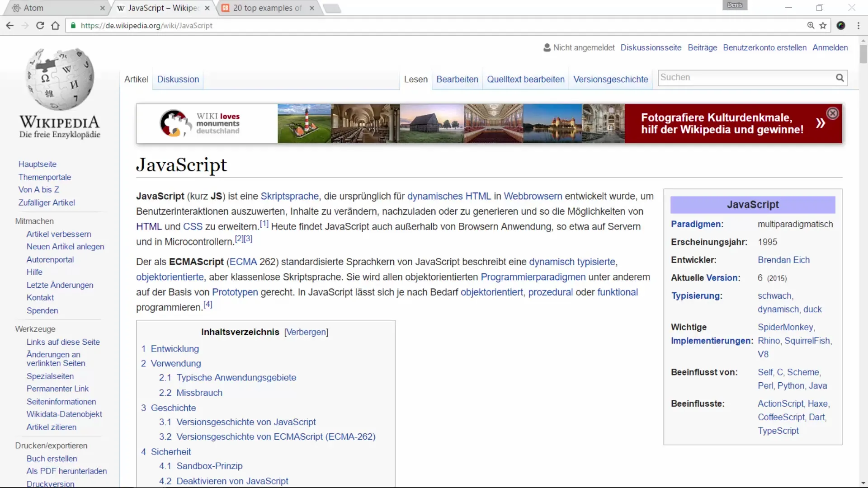
Task: Open the zoom magnifier icon in address bar
Action: tap(811, 26)
